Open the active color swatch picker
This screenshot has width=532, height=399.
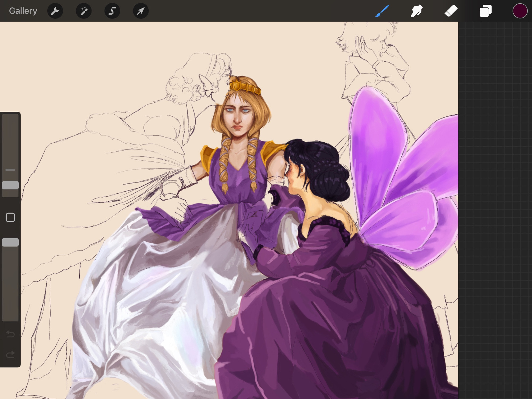point(520,11)
